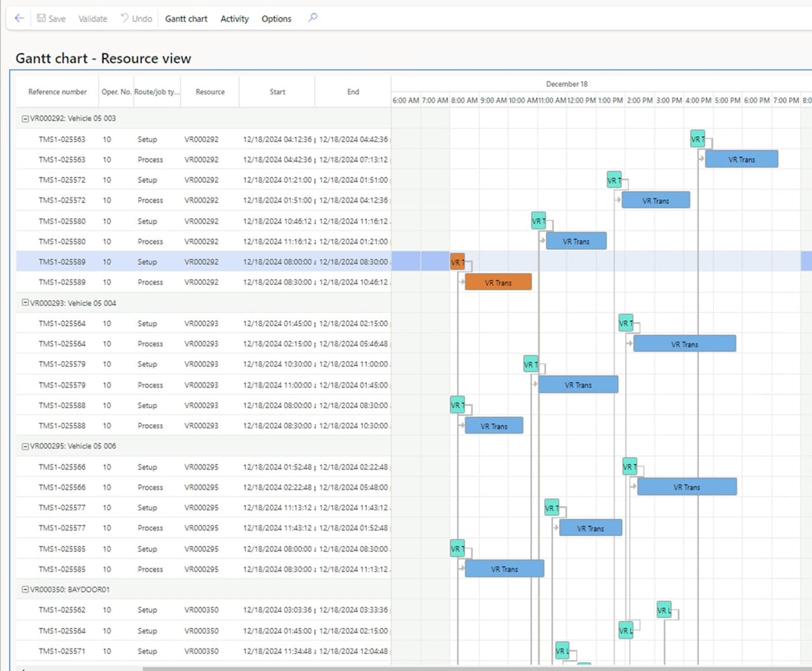
Task: Click the back arrow icon
Action: tap(19, 18)
